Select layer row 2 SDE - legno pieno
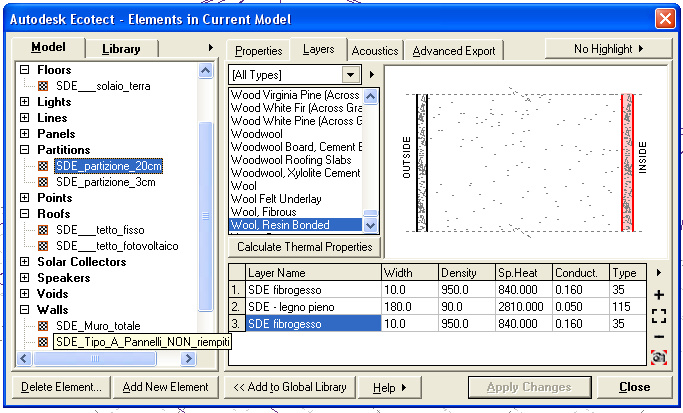 click(x=313, y=307)
